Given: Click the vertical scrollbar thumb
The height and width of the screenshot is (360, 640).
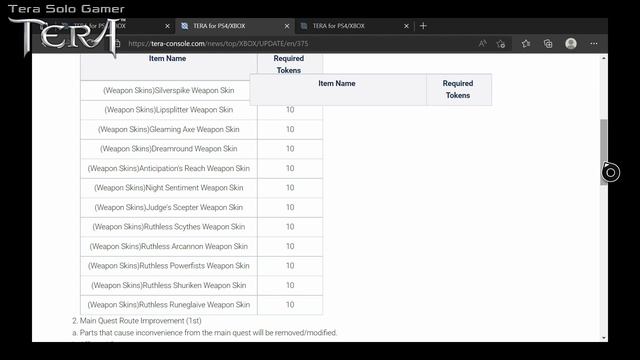Looking at the screenshot, I should point(604,152).
